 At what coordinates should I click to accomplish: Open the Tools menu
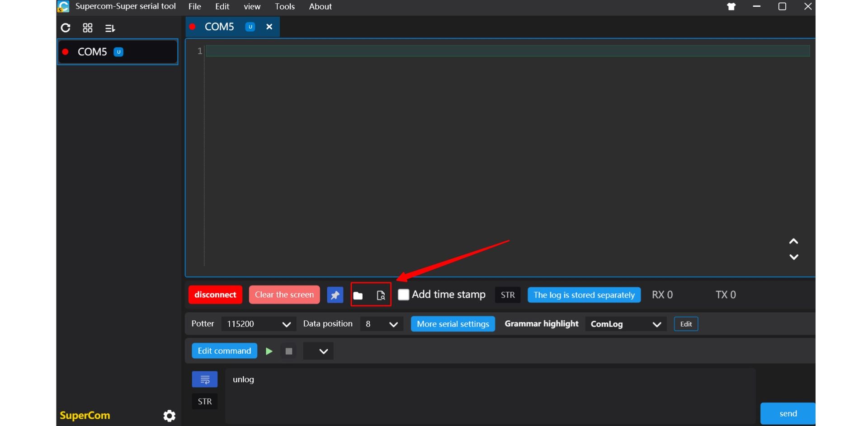coord(284,7)
